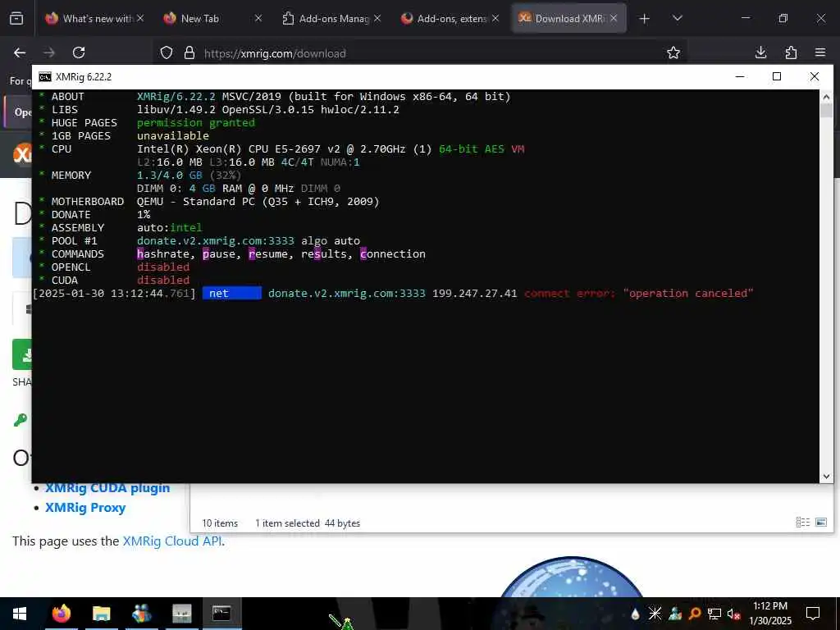The width and height of the screenshot is (840, 630).
Task: Open the gray face taskbar app
Action: 181,614
